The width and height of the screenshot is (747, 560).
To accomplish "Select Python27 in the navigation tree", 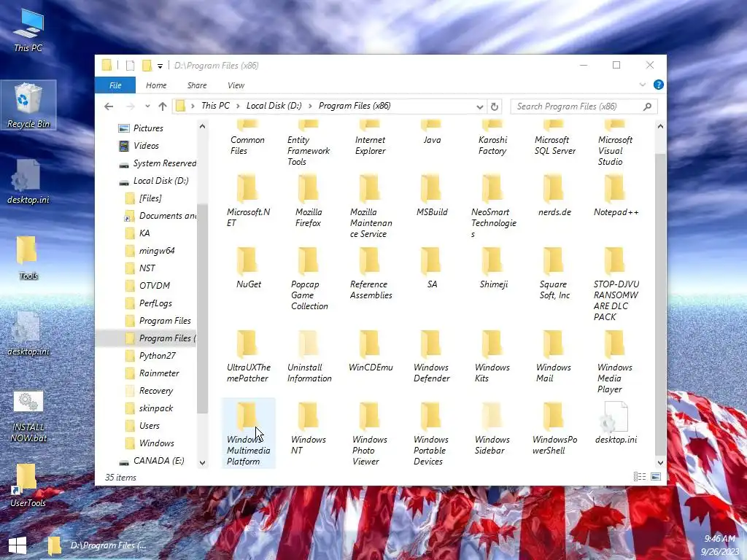I will (x=158, y=356).
